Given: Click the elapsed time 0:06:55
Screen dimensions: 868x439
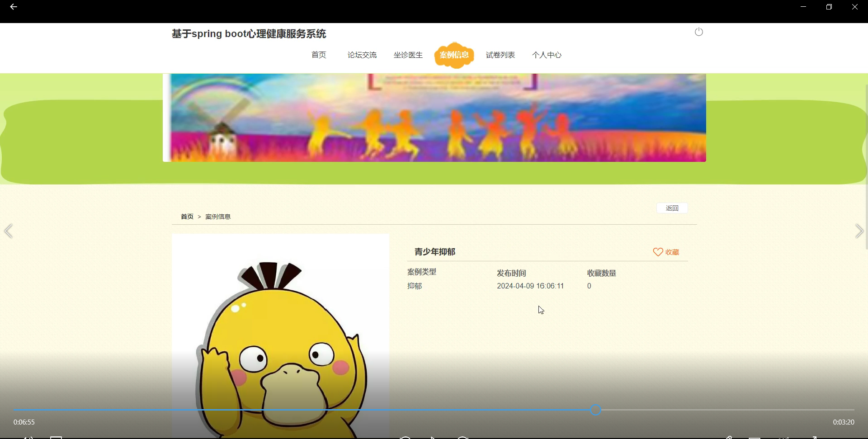Looking at the screenshot, I should click(24, 422).
